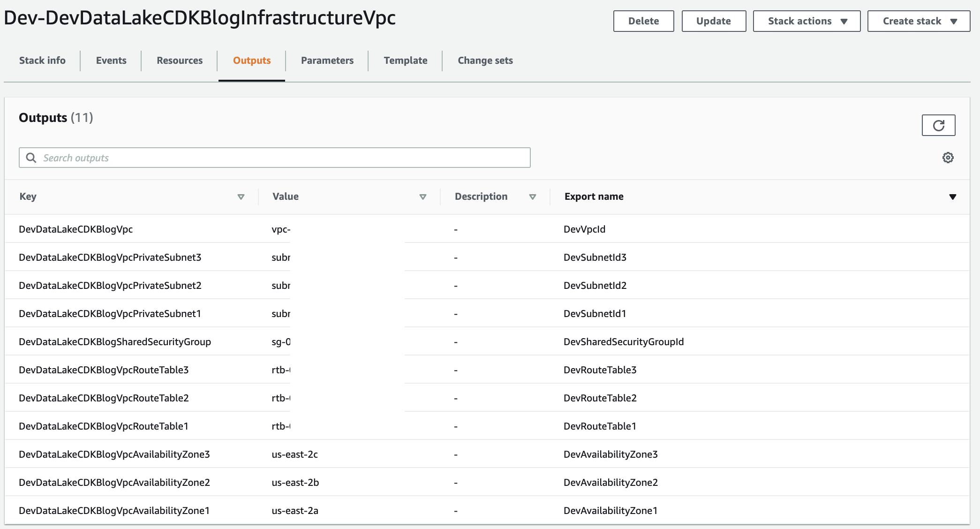Open the Events tab
The width and height of the screenshot is (980, 529).
(x=111, y=60)
